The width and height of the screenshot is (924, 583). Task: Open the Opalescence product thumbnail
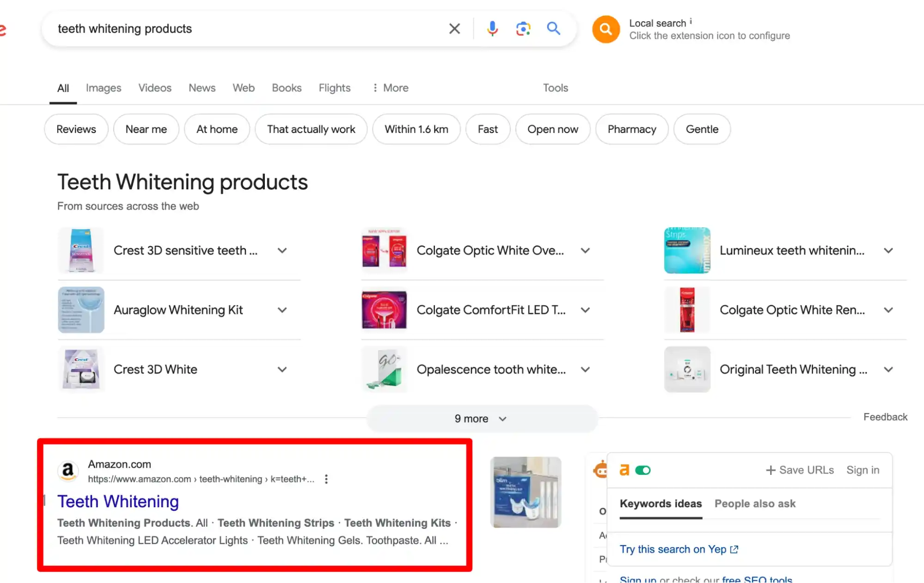(x=384, y=370)
